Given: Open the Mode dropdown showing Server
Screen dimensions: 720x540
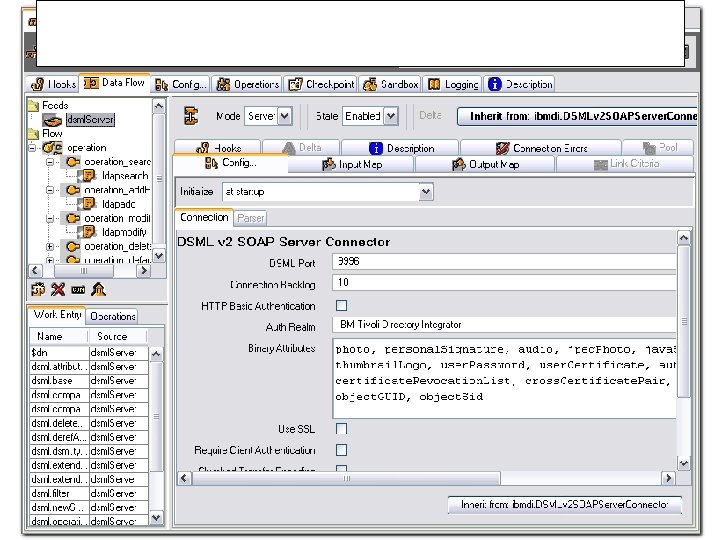Looking at the screenshot, I should 268,116.
